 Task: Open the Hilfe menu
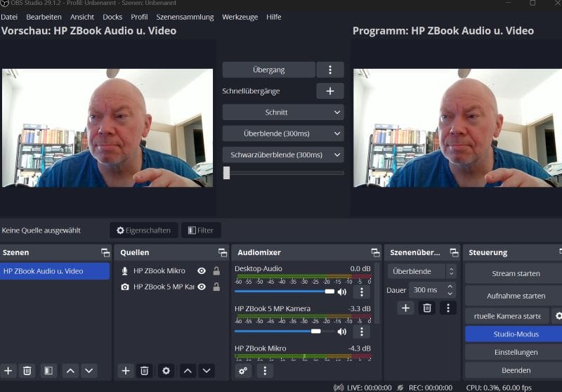coord(273,17)
